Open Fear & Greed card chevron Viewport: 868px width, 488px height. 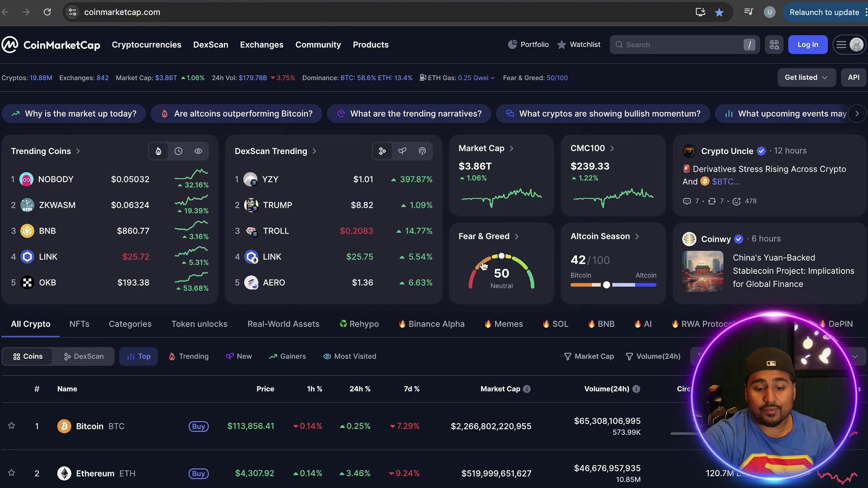pyautogui.click(x=517, y=236)
